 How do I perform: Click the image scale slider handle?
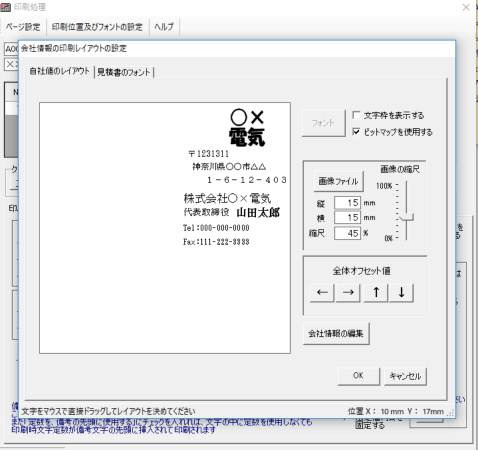point(406,218)
